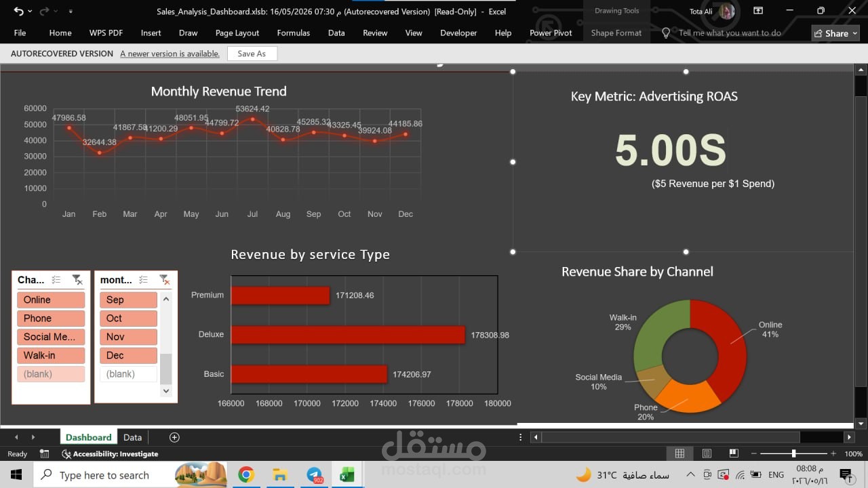Screen dimensions: 868x488
Task: Switch to Normal view icon
Action: pos(679,453)
